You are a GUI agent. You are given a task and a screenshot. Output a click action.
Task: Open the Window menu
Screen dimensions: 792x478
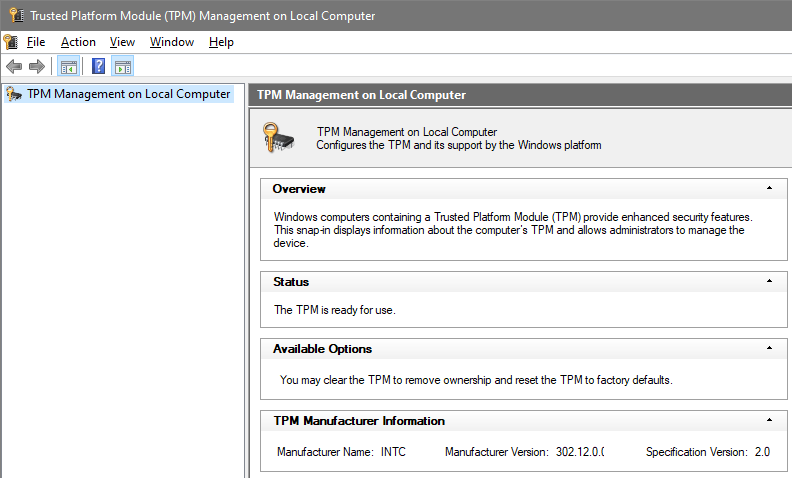pos(172,42)
